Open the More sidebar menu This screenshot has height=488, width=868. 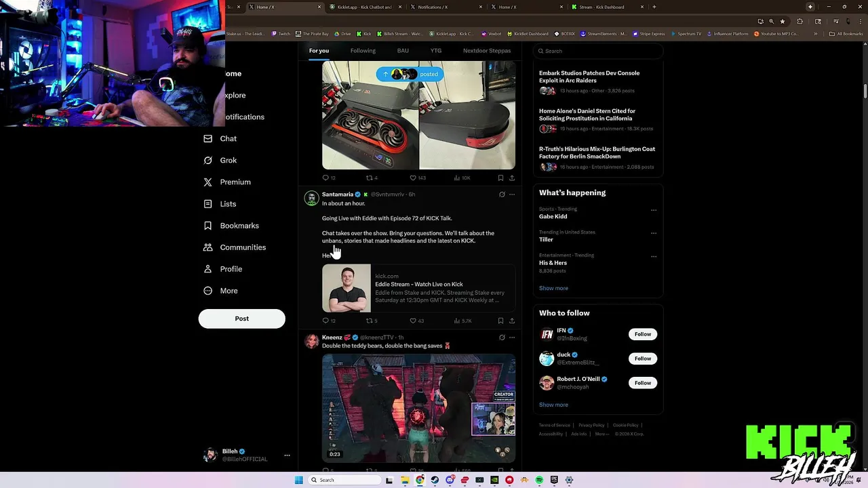click(x=221, y=291)
